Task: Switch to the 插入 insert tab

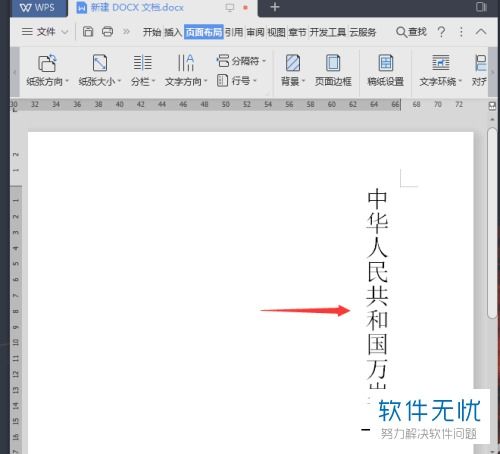Action: [x=173, y=32]
